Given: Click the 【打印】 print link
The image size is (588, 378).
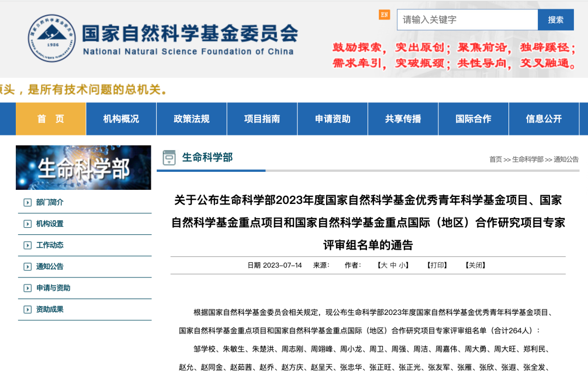Looking at the screenshot, I should (x=437, y=265).
